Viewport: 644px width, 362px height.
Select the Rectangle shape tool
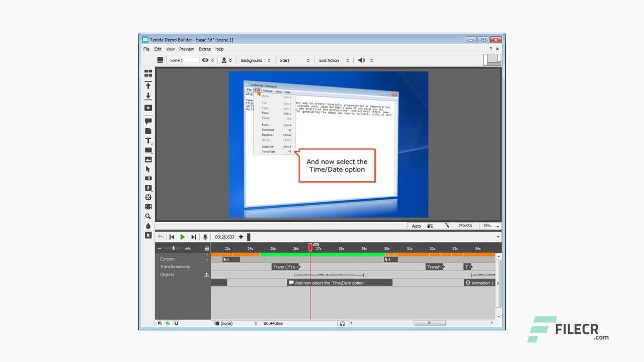pyautogui.click(x=148, y=150)
